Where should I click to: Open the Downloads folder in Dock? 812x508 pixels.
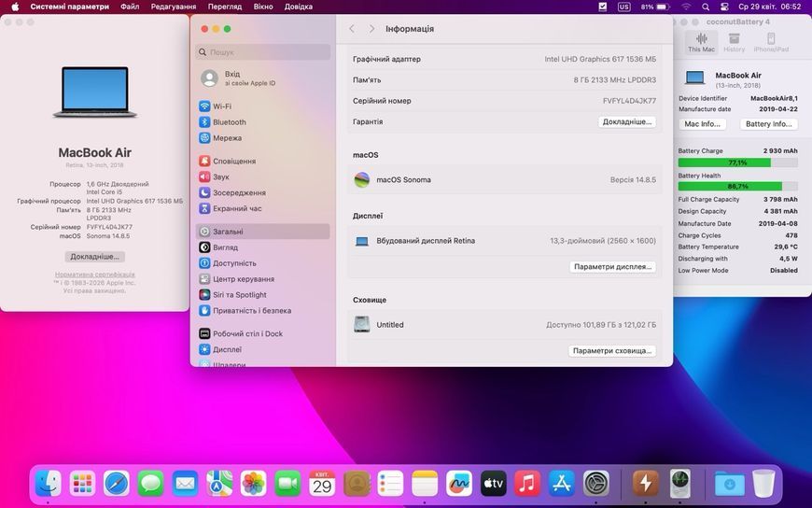click(729, 484)
